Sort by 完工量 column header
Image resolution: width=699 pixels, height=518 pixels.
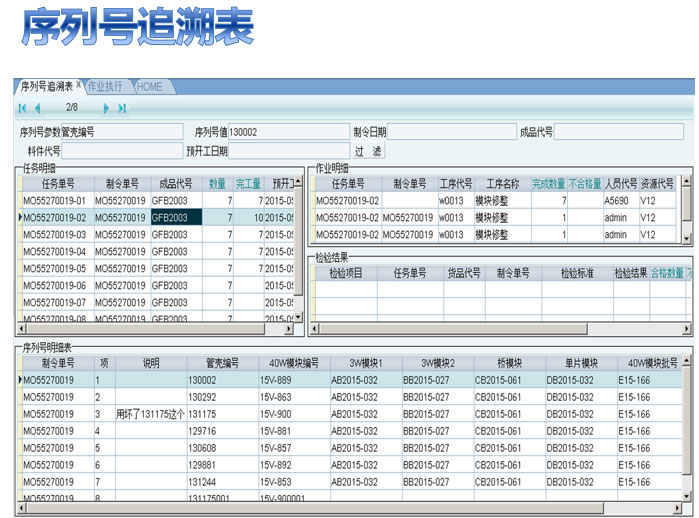[248, 184]
